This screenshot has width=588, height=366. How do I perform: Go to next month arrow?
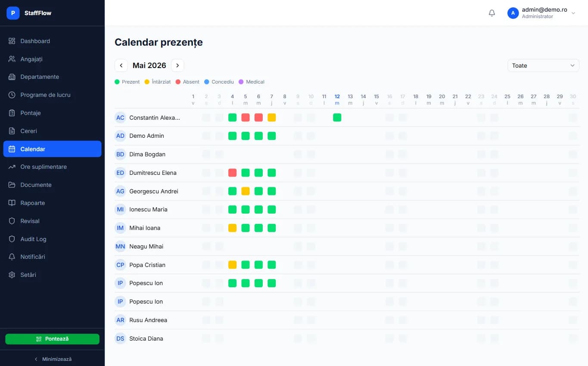pyautogui.click(x=177, y=65)
